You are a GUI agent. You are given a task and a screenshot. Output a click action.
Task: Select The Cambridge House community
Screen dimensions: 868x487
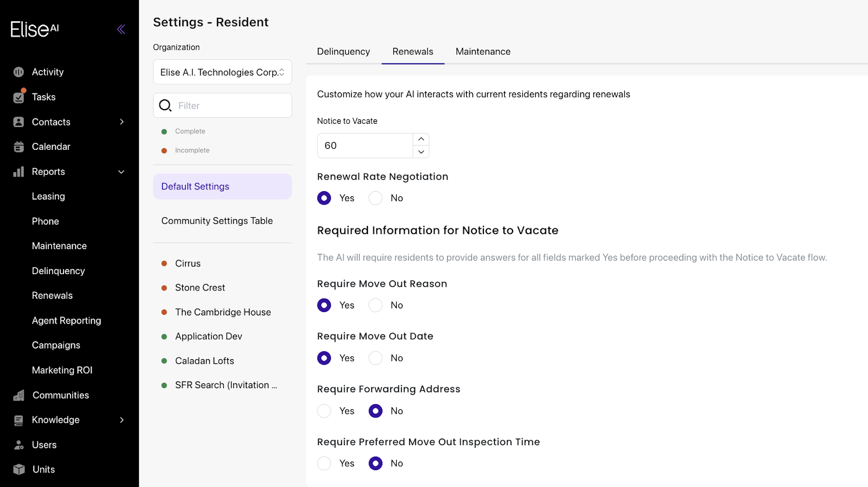[223, 312]
